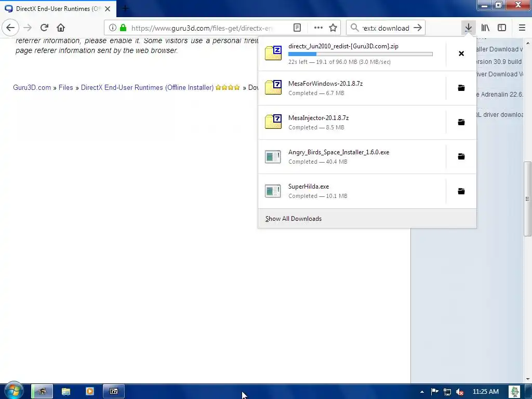Open the directx_Jun2010_redist-[Guru3D.com].zip entry
Screen dimensions: 532x399
(352, 54)
